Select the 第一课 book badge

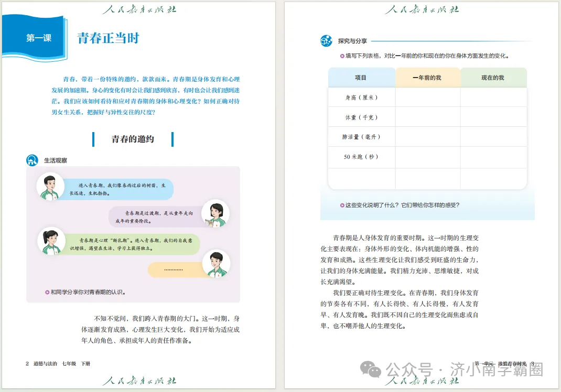(35, 38)
